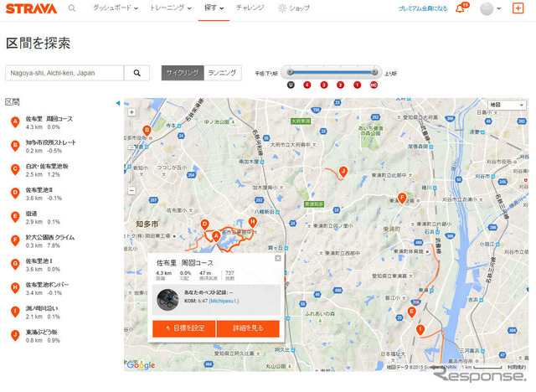Open the ショップ page
The image size is (536, 392).
click(x=294, y=8)
